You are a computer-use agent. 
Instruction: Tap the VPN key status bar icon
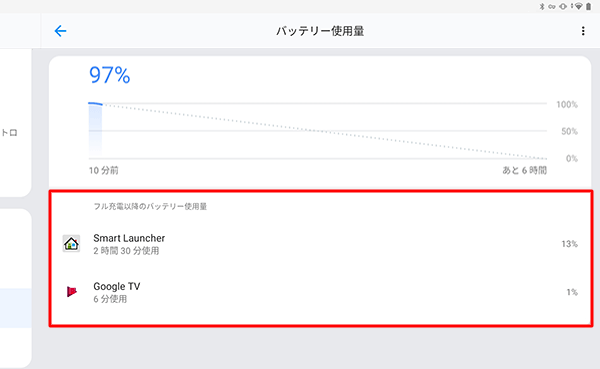[x=552, y=7]
